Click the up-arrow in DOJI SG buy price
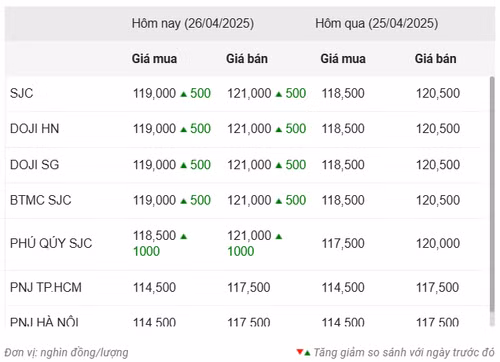The width and height of the screenshot is (500, 362). pos(183,166)
